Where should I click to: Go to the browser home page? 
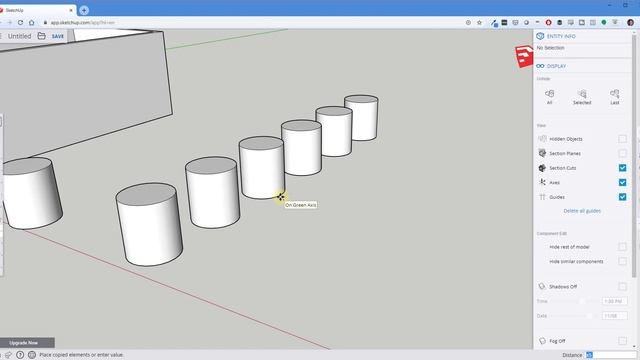(31, 22)
